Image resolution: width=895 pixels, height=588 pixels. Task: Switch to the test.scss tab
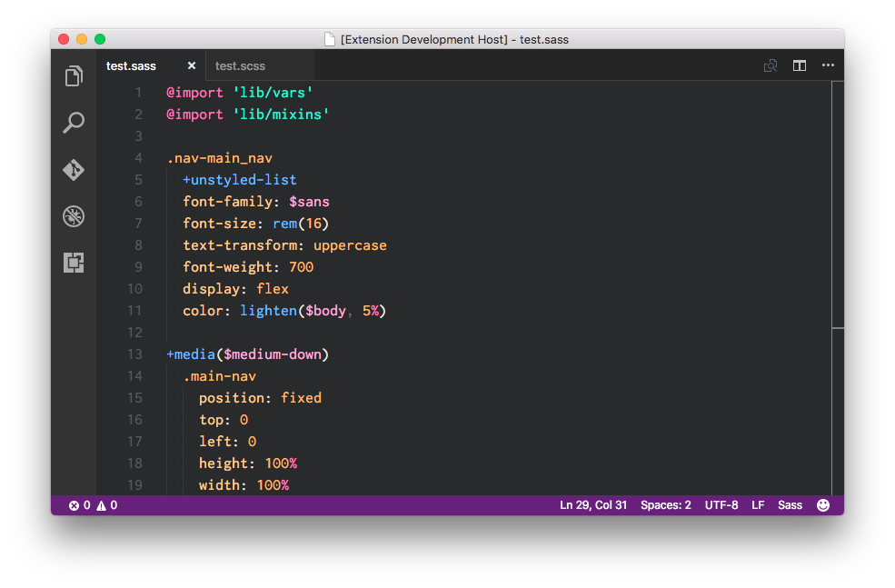tap(241, 65)
